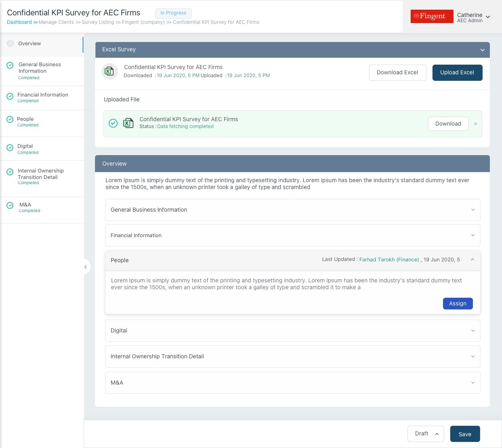Click the Upload Excel button

(457, 73)
